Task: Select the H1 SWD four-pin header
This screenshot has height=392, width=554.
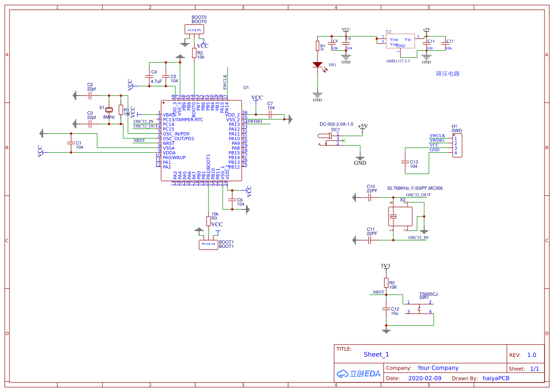Action: tap(457, 145)
